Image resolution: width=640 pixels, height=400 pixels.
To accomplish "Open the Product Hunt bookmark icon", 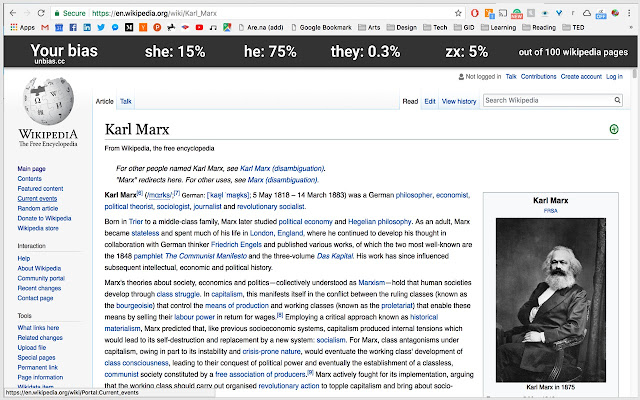I will pos(157,27).
